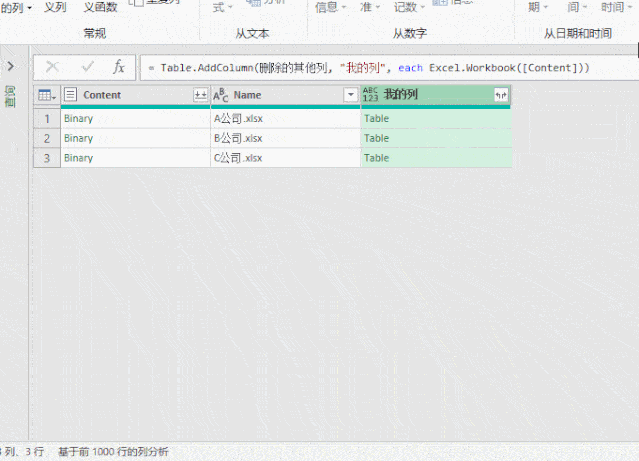
Task: Click the C公司.xlsx cell
Action: [285, 158]
